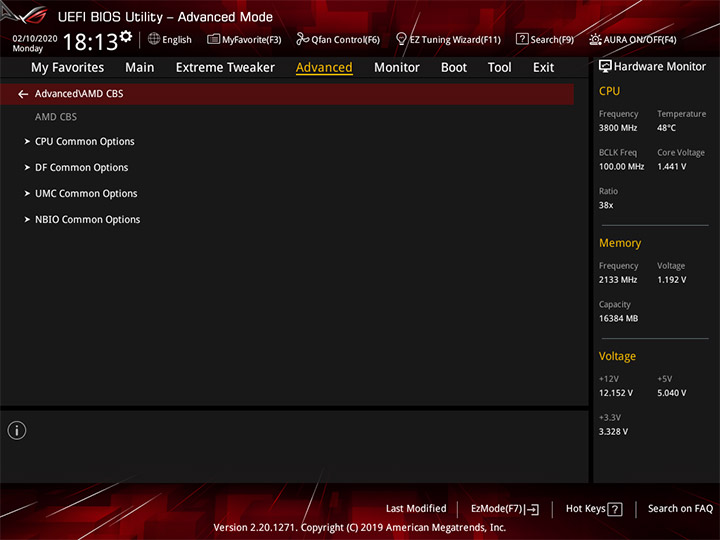
Task: Expand DF Common Options arrow
Action: [x=27, y=168]
